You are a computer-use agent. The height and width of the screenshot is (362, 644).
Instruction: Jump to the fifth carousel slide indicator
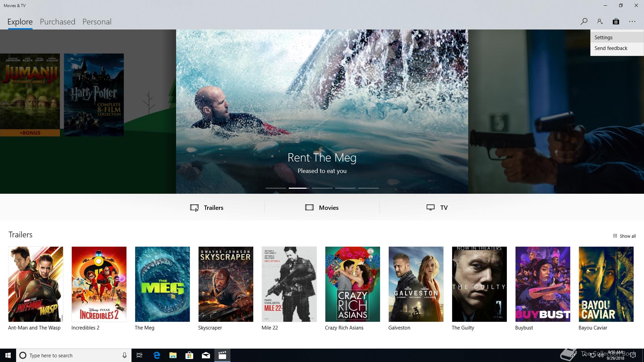[x=368, y=188]
